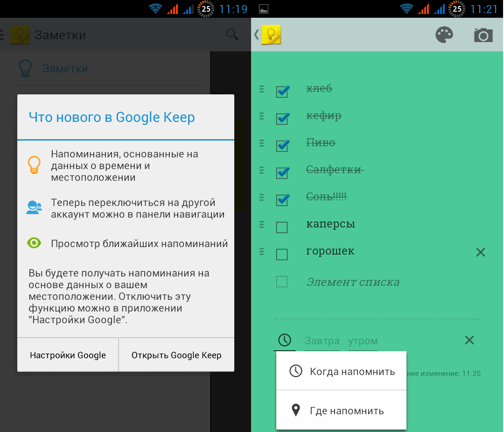Go back via the yellow Keep lightbulb icon

[x=271, y=35]
